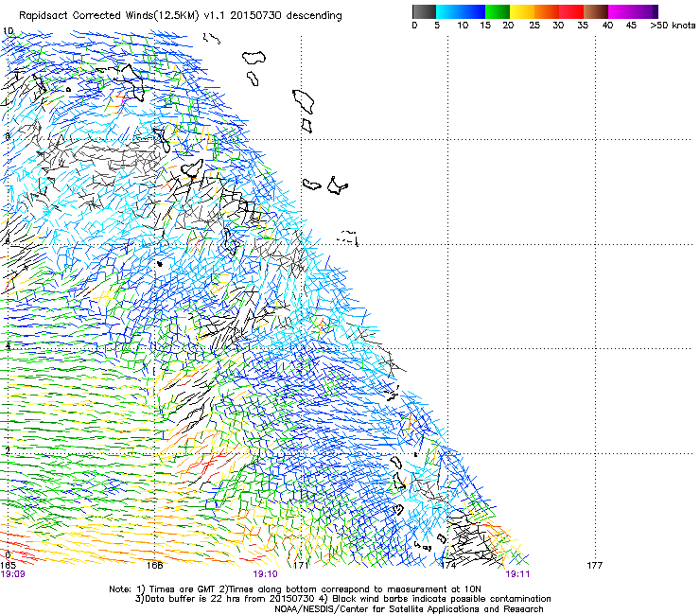Select the green 15-20 knots legend segment
700x615 pixels.
tap(498, 11)
